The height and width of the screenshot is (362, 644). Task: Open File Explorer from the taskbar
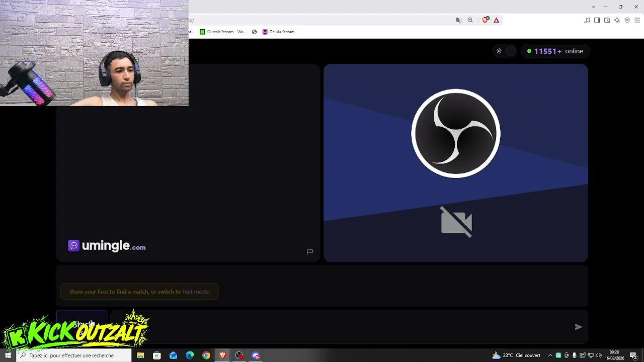[x=140, y=355]
